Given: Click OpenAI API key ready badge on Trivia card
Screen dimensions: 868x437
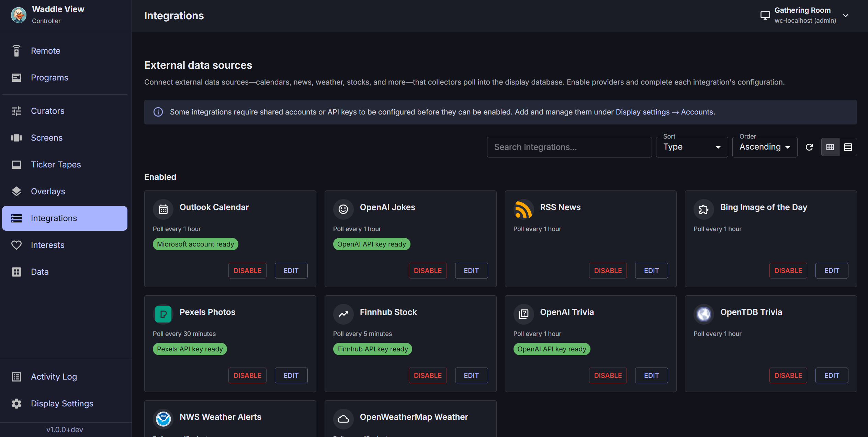Looking at the screenshot, I should pyautogui.click(x=552, y=349).
